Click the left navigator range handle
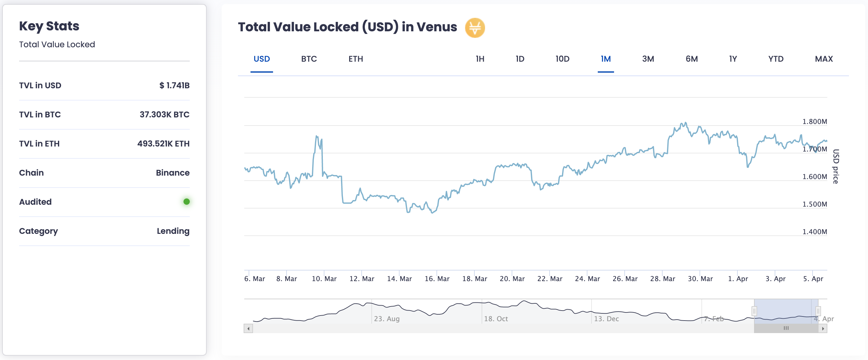 tap(754, 311)
